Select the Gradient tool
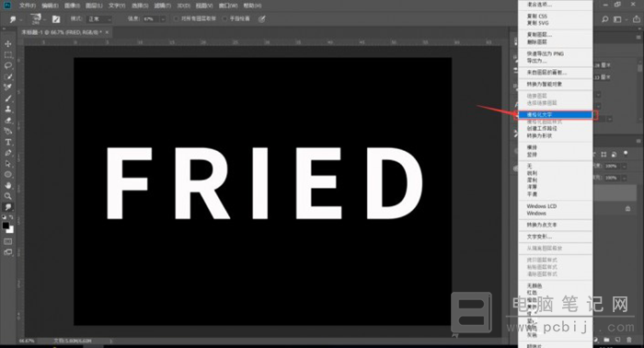The height and width of the screenshot is (348, 644). coord(7,131)
